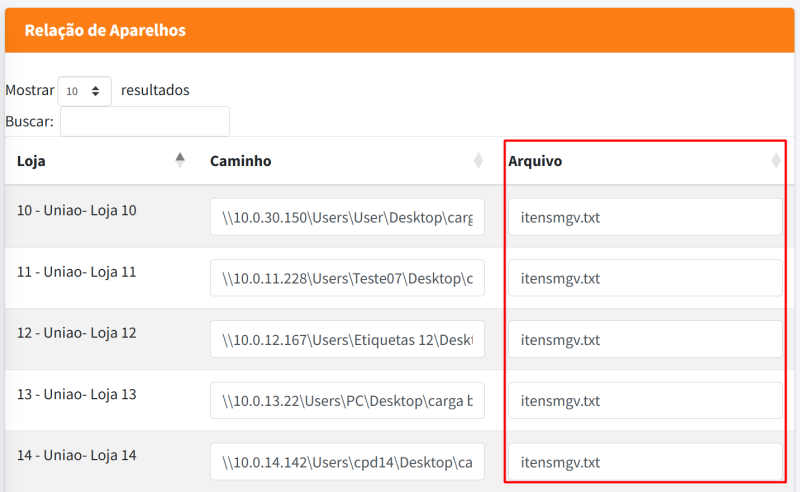The height and width of the screenshot is (492, 800).
Task: Click the '11 - Uniao- Loja 11' row label
Action: [77, 271]
